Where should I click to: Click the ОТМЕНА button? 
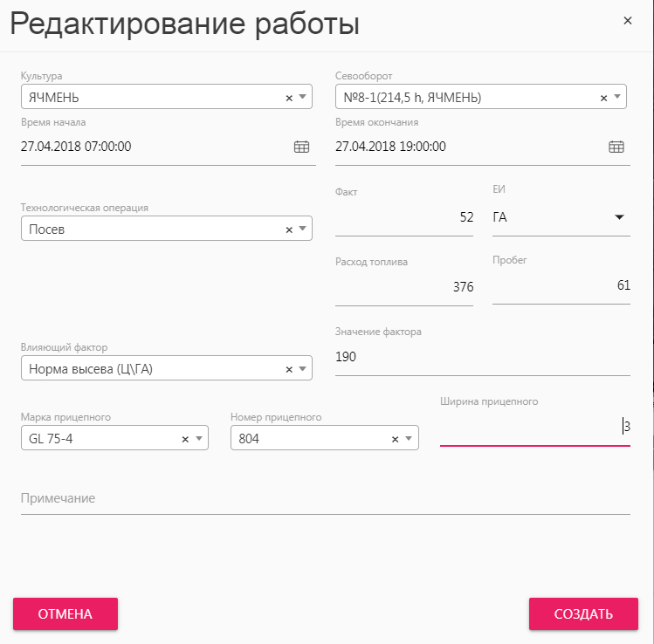(65, 614)
